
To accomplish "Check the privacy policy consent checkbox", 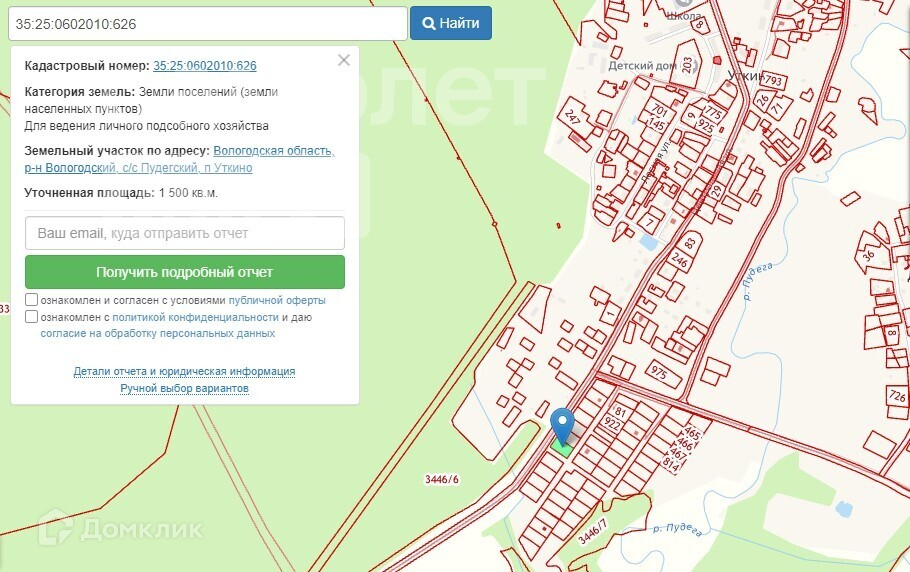I will (x=32, y=317).
